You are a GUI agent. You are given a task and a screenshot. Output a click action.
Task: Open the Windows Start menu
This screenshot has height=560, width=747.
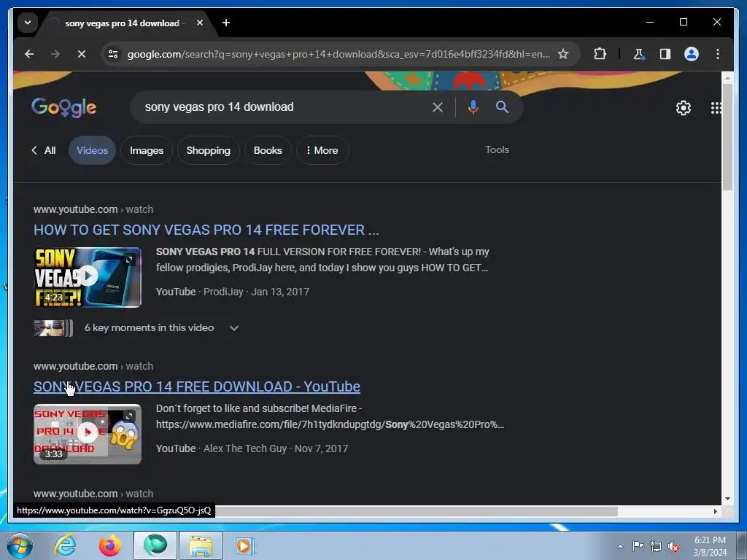point(19,545)
